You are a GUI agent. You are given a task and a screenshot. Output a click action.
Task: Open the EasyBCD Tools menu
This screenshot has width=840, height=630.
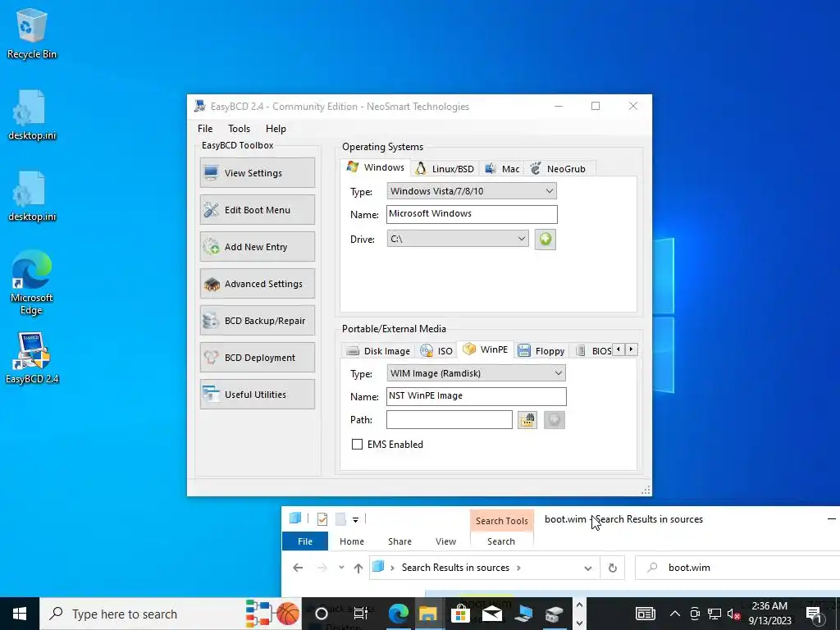click(239, 129)
